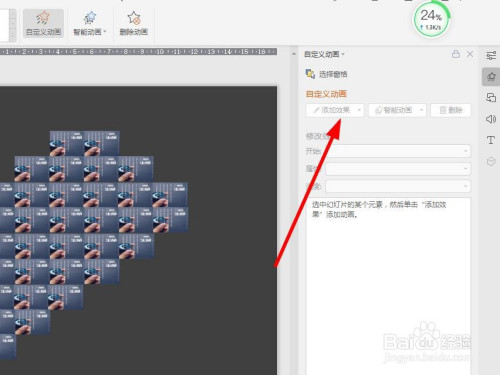500x375 pixels.
Task: Click the 添加效果 button
Action: point(335,110)
